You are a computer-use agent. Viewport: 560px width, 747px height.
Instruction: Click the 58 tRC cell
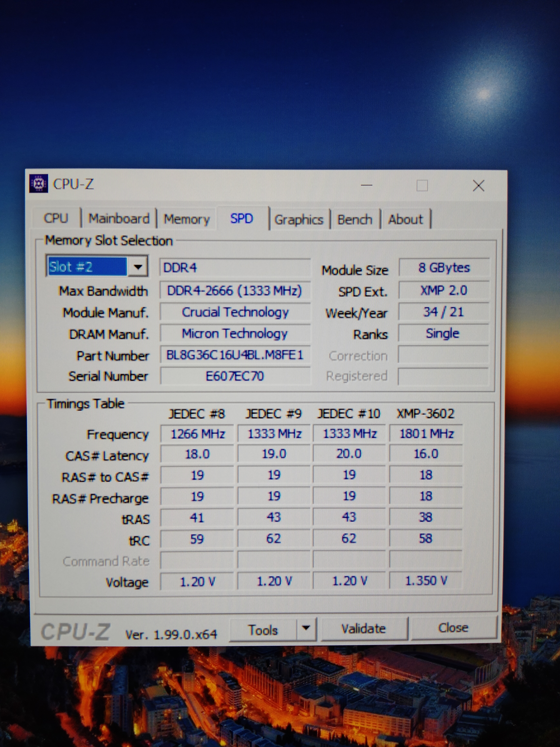[426, 538]
